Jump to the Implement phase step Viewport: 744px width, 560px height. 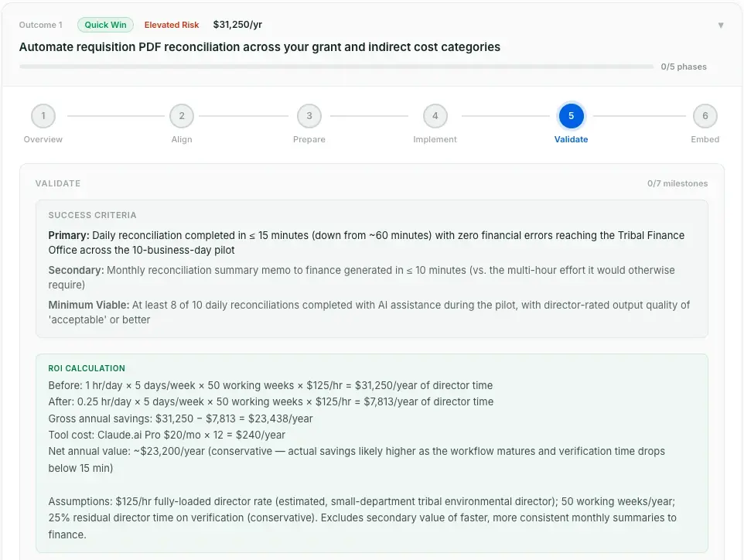coord(435,116)
